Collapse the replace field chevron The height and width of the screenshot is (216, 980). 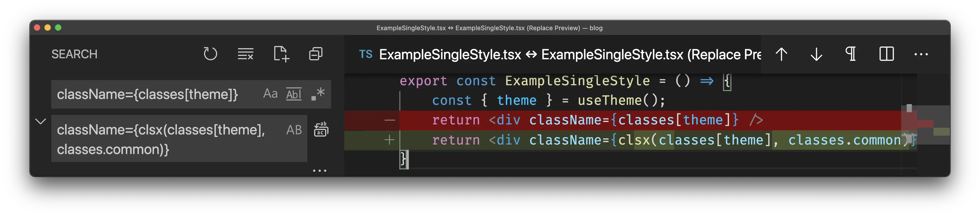coord(41,121)
